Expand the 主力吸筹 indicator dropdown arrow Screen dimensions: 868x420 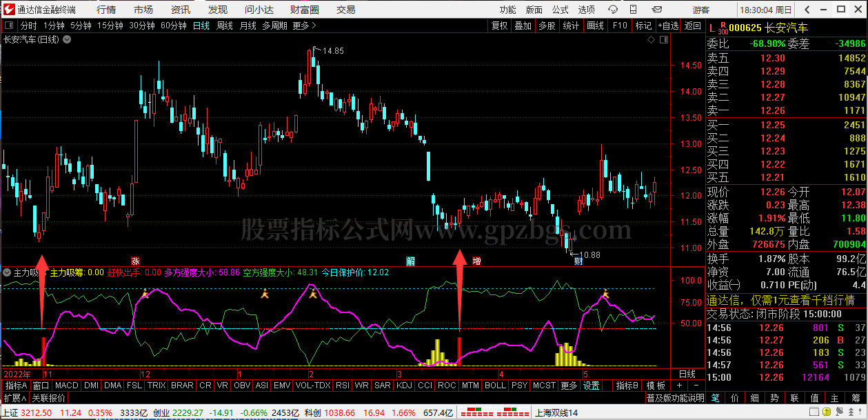pyautogui.click(x=7, y=272)
